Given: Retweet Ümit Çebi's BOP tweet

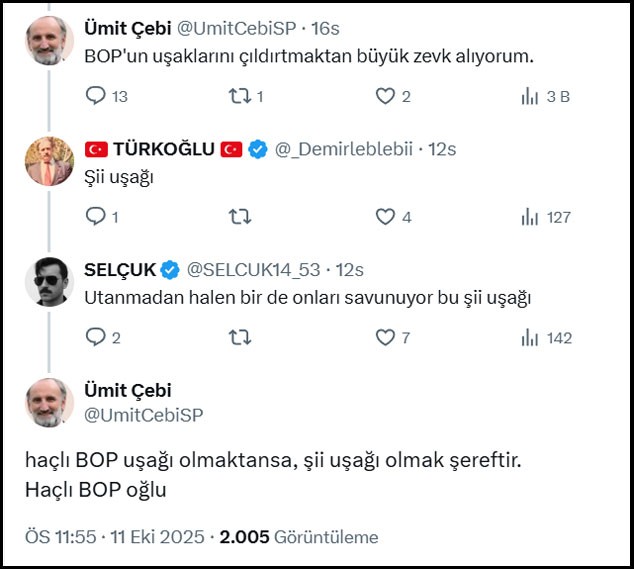Looking at the screenshot, I should point(240,96).
